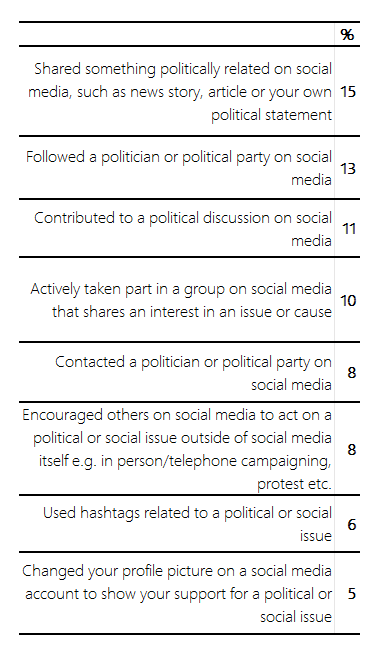
Task: Click the percentage value 5
Action: click(x=352, y=593)
